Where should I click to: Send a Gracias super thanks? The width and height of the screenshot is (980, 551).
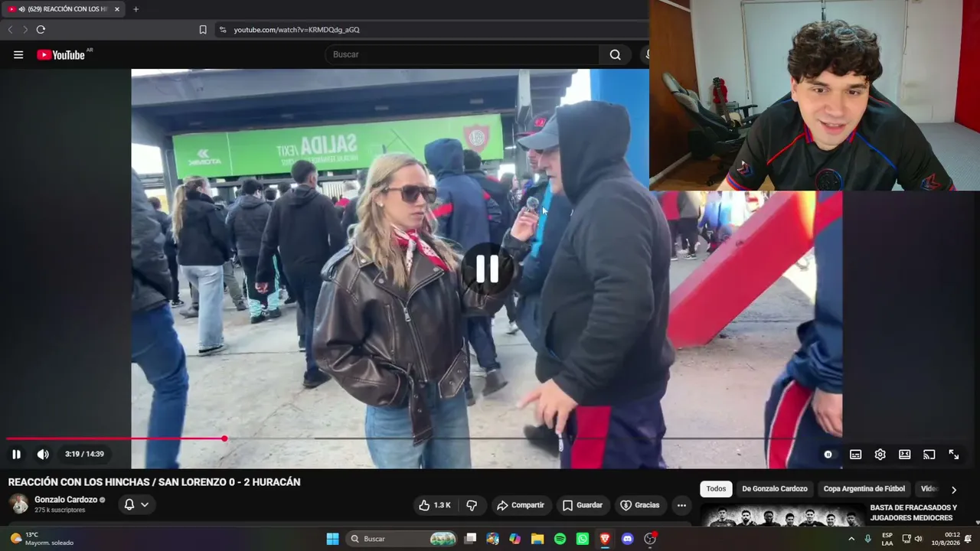(x=639, y=505)
